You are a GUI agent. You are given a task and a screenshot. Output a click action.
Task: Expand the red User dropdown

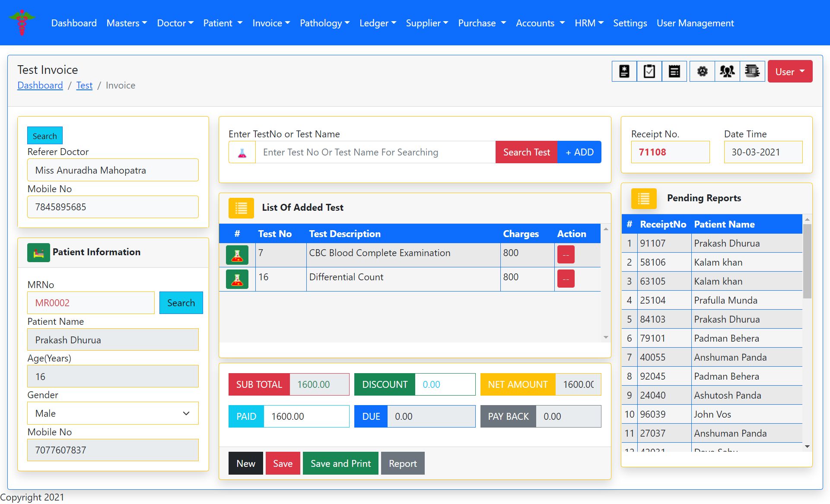(x=789, y=72)
